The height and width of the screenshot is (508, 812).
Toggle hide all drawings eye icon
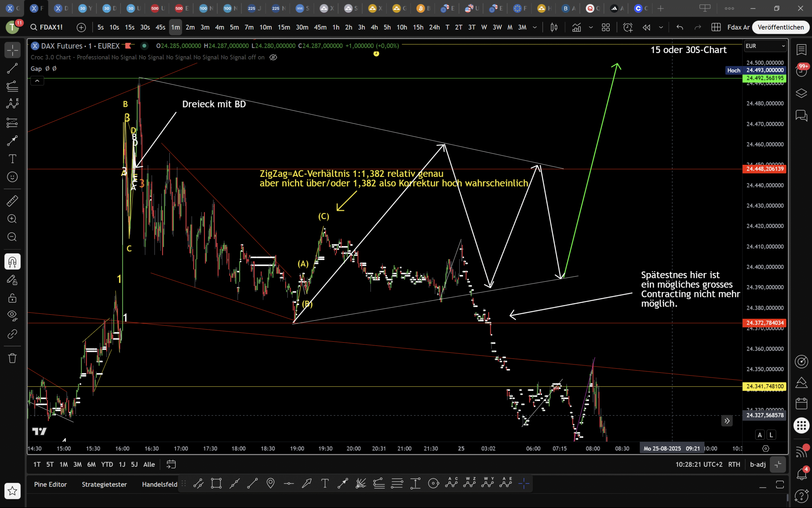tap(12, 316)
